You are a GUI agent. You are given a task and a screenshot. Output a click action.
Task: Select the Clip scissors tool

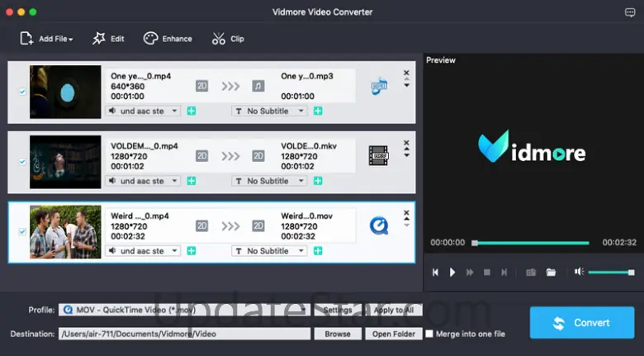click(x=228, y=39)
